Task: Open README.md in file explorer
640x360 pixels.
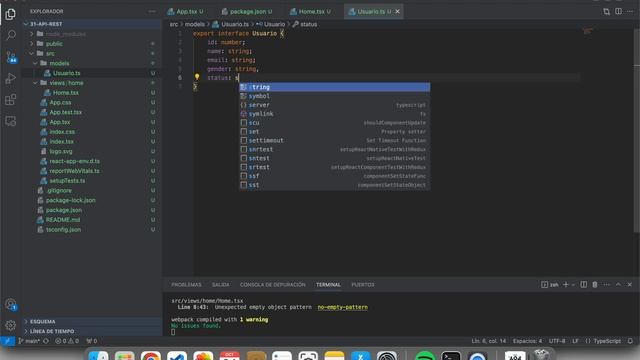Action: pyautogui.click(x=62, y=220)
